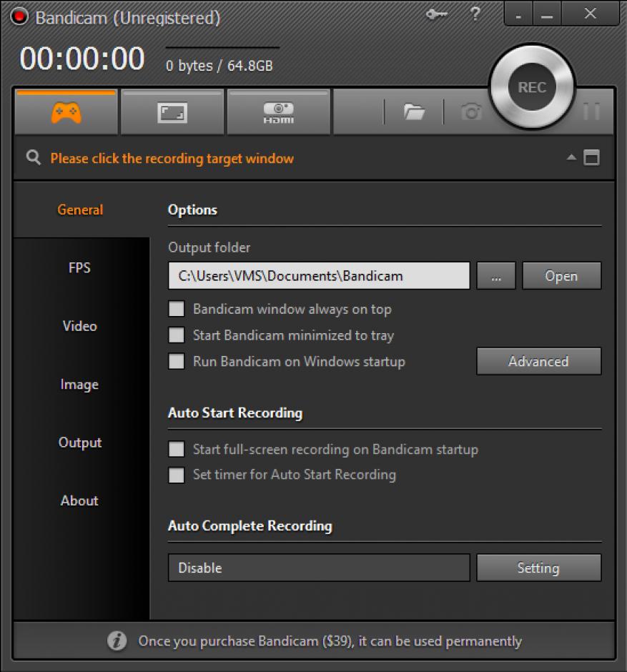Switch to the FPS tab
The width and height of the screenshot is (627, 672).
click(79, 268)
